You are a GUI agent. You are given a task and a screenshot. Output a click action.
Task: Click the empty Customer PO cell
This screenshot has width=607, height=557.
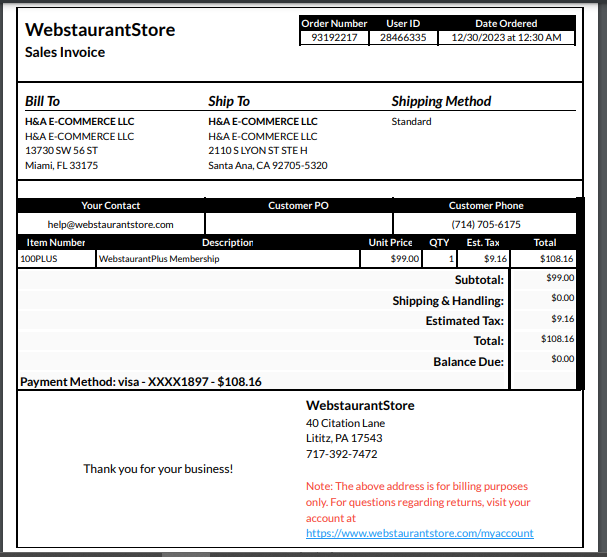pos(298,224)
